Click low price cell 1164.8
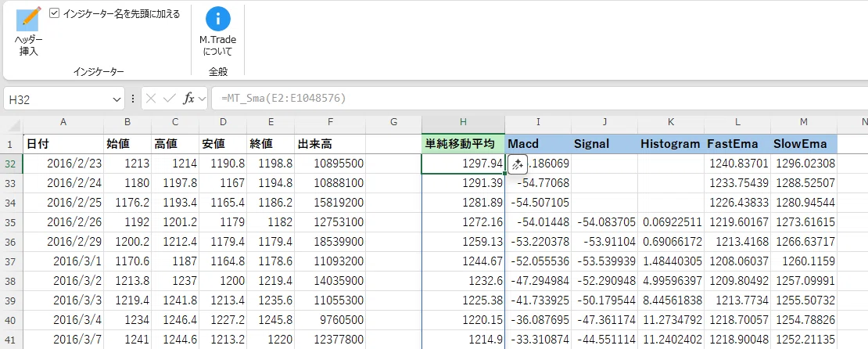The image size is (868, 349). click(223, 261)
